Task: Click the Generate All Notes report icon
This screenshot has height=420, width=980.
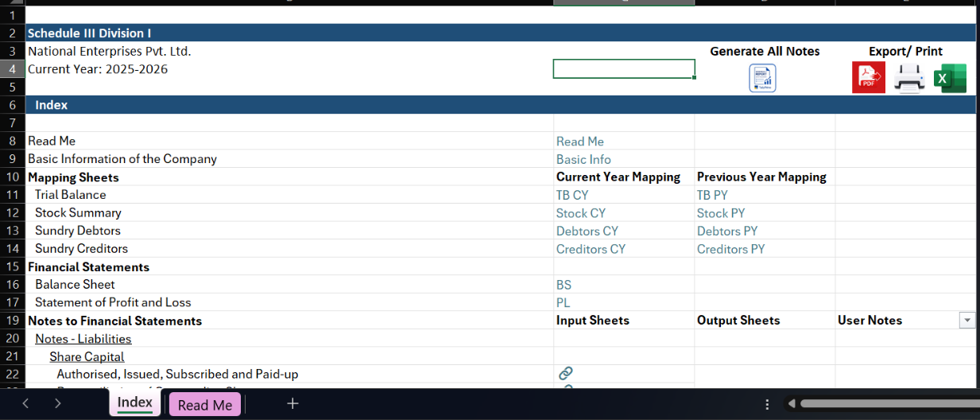Action: coord(762,79)
